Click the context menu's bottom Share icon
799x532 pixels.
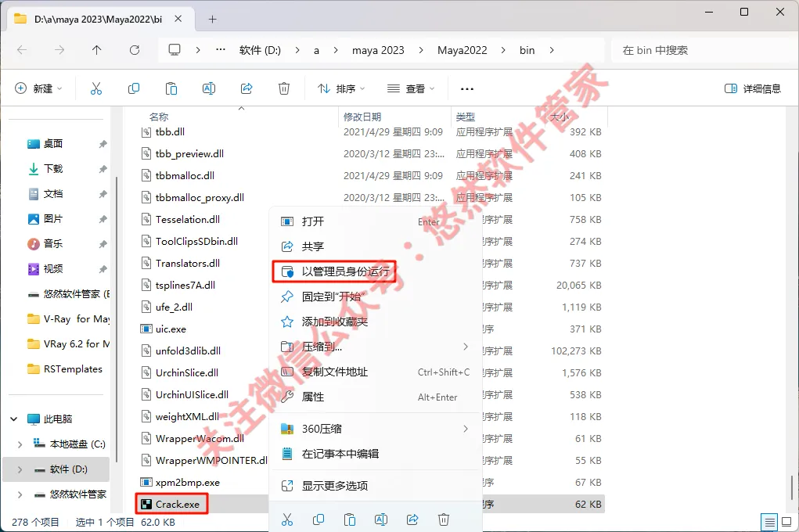[x=412, y=519]
